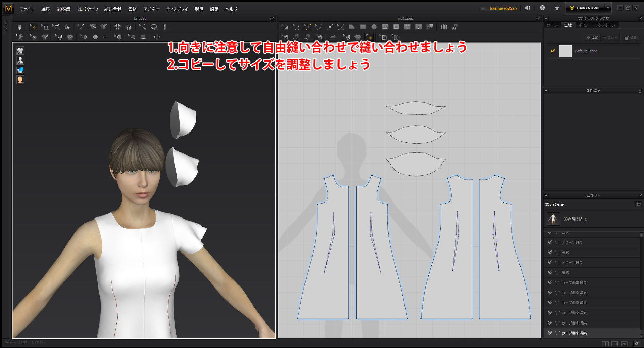Expand the カーブ曲率編集 history entry
The image size is (644, 348).
(x=550, y=333)
